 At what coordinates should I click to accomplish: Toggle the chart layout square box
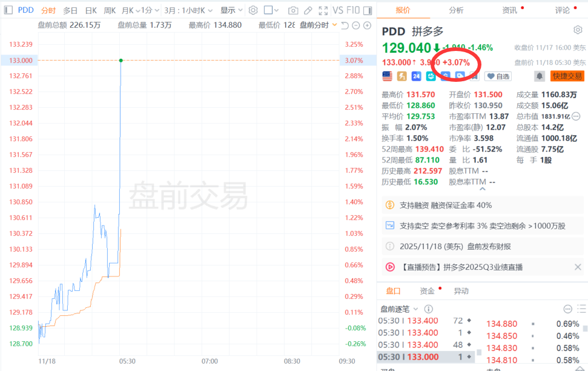[268, 10]
